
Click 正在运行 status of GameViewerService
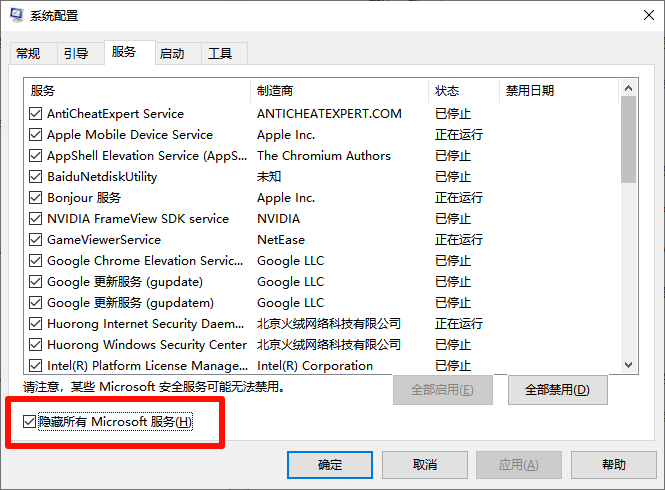459,240
